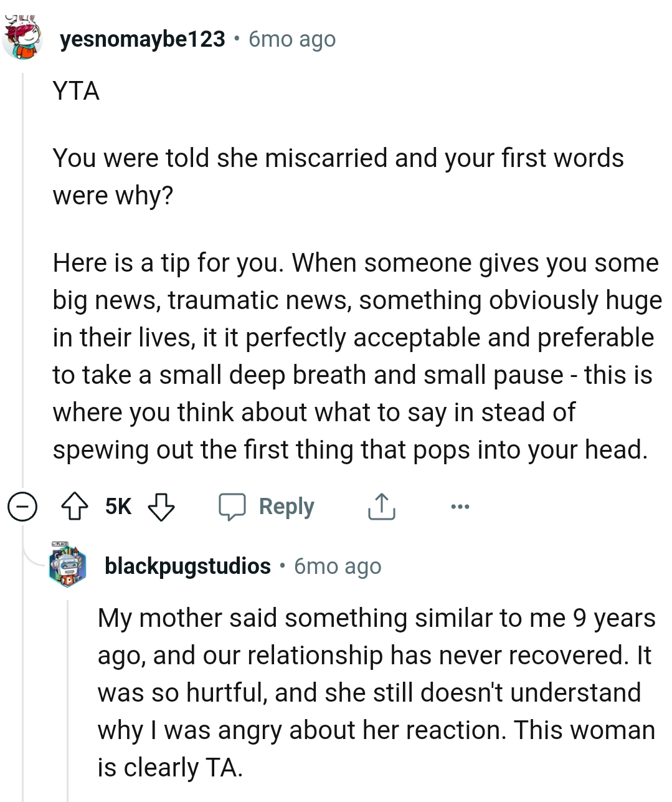672x802 pixels.
Task: Upvote the yesnomaybe123 comment
Action: tap(75, 507)
